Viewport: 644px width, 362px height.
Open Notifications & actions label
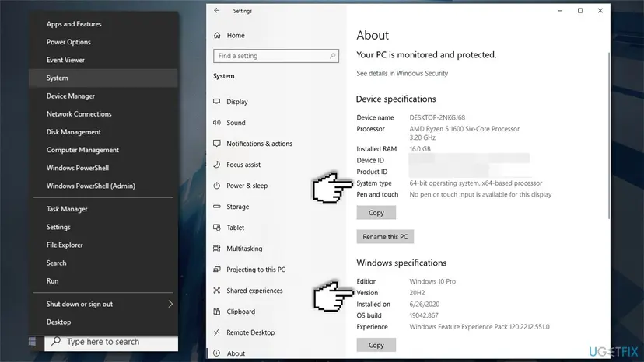coord(259,144)
